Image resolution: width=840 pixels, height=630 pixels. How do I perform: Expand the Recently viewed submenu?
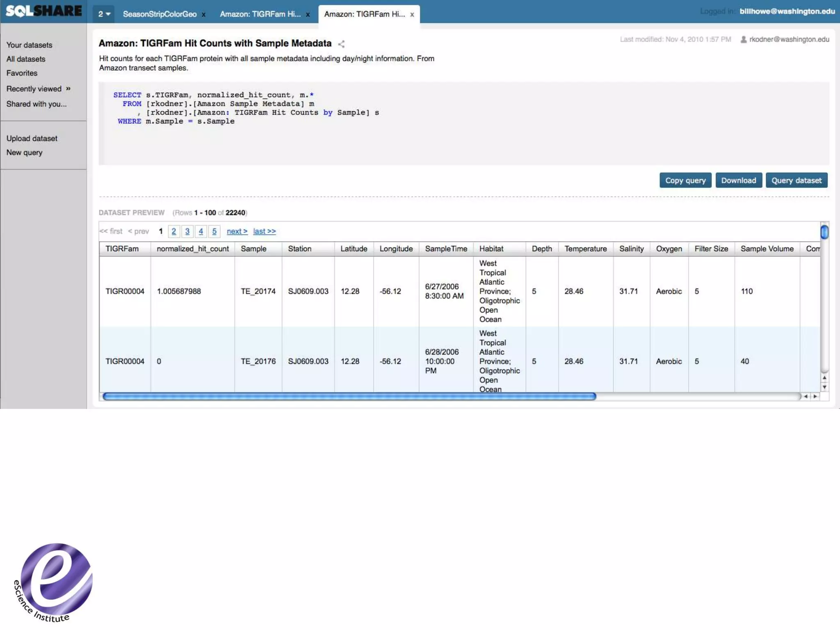point(68,89)
